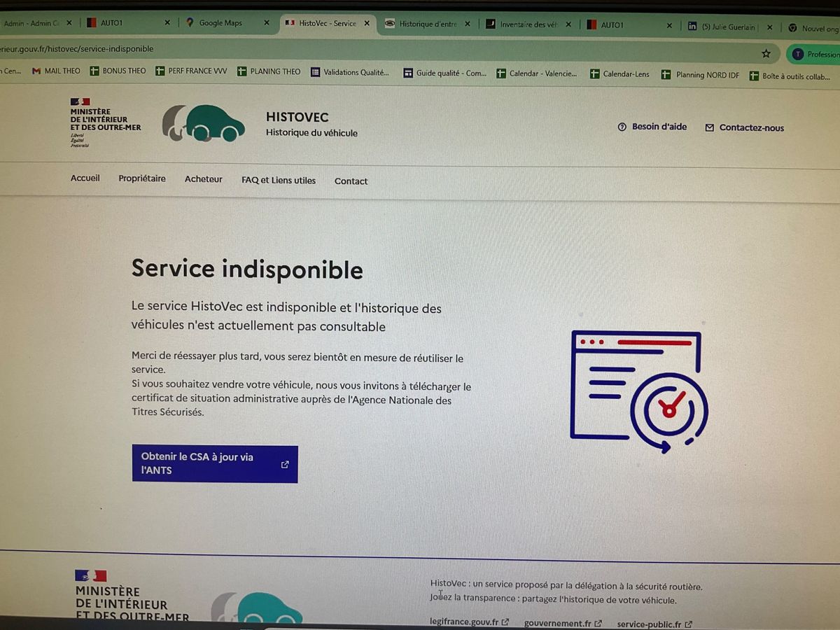Open the Calendar-Lens bookmark

point(620,74)
